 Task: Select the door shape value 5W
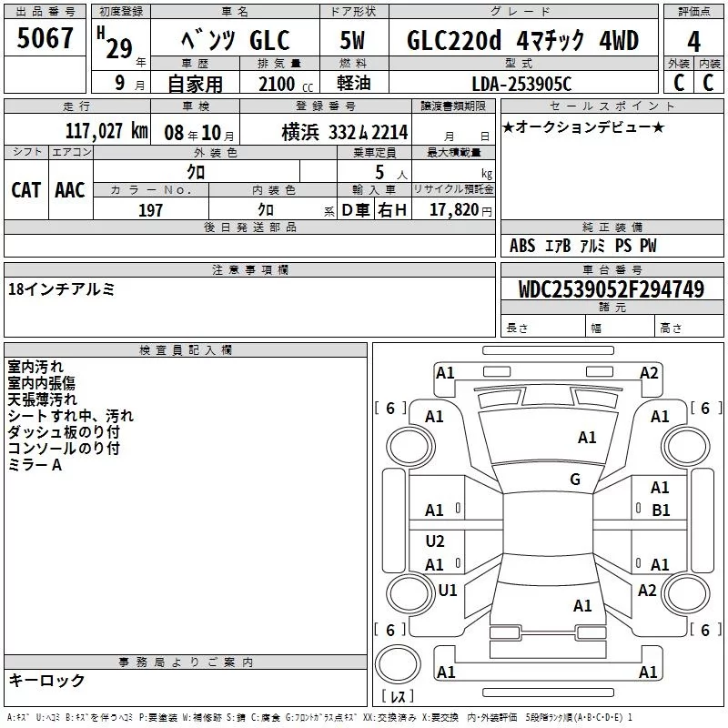pos(353,40)
